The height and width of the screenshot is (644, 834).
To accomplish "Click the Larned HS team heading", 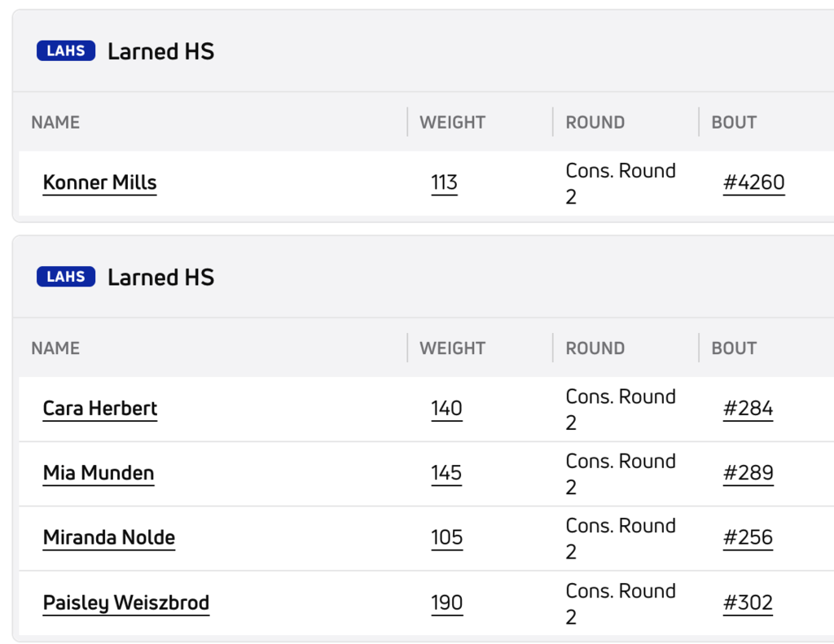I will tap(160, 50).
